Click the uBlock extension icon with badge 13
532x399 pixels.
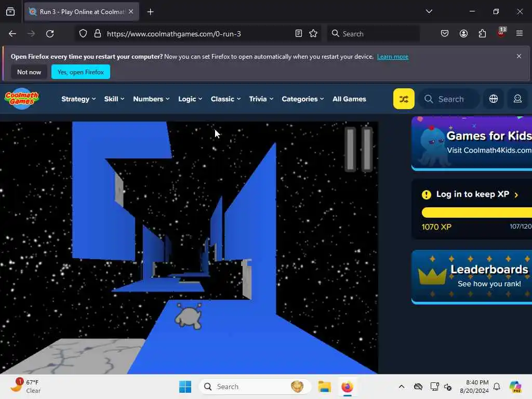[501, 33]
